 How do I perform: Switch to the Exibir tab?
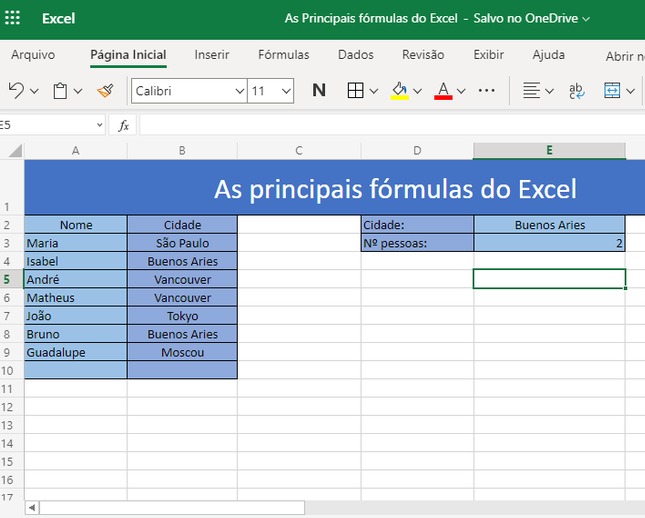pos(488,55)
